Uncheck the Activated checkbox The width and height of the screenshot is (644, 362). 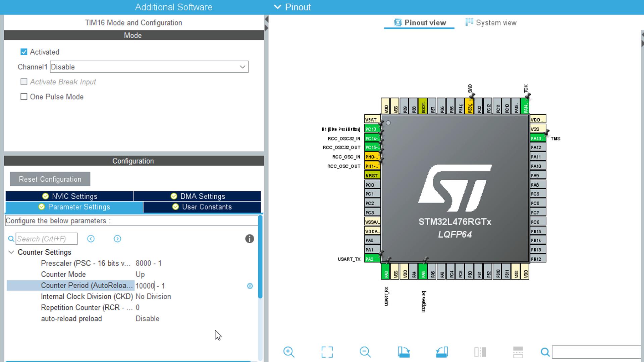[23, 52]
